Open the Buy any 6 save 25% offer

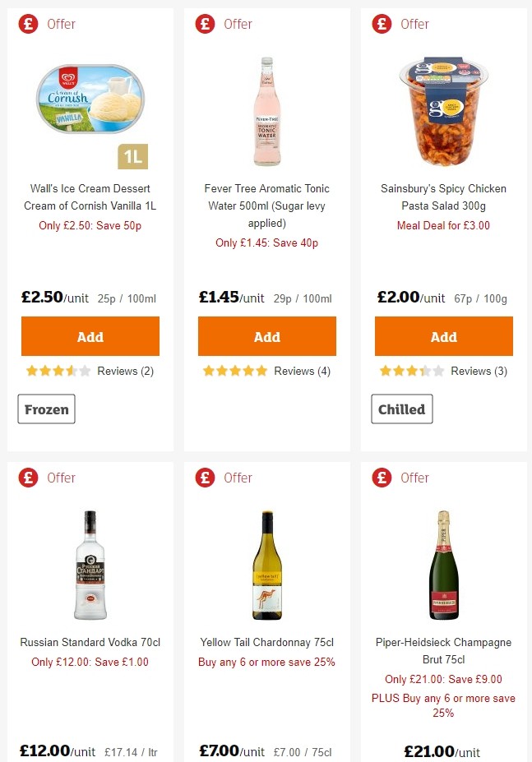pyautogui.click(x=266, y=662)
